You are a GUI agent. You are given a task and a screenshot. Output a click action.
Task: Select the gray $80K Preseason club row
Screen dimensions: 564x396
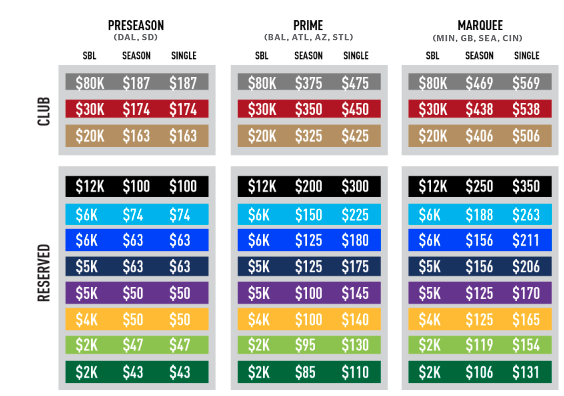click(x=137, y=82)
